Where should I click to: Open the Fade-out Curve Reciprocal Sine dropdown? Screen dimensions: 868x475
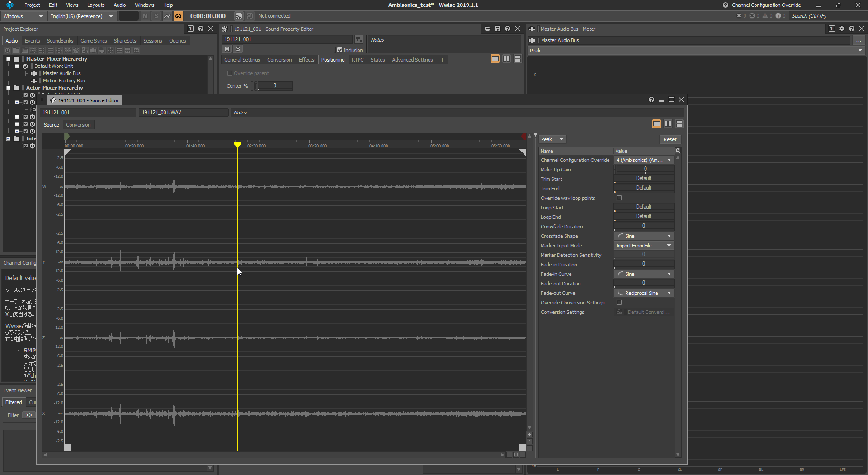click(644, 293)
